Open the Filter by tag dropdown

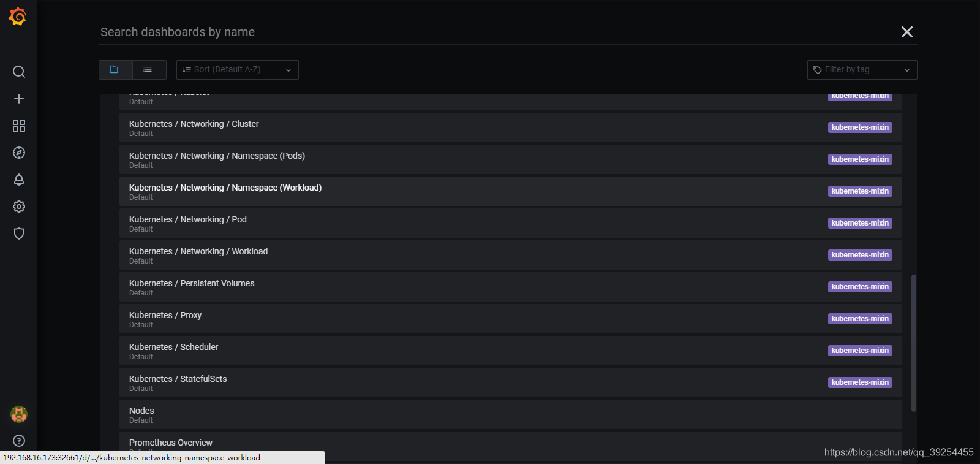point(862,70)
